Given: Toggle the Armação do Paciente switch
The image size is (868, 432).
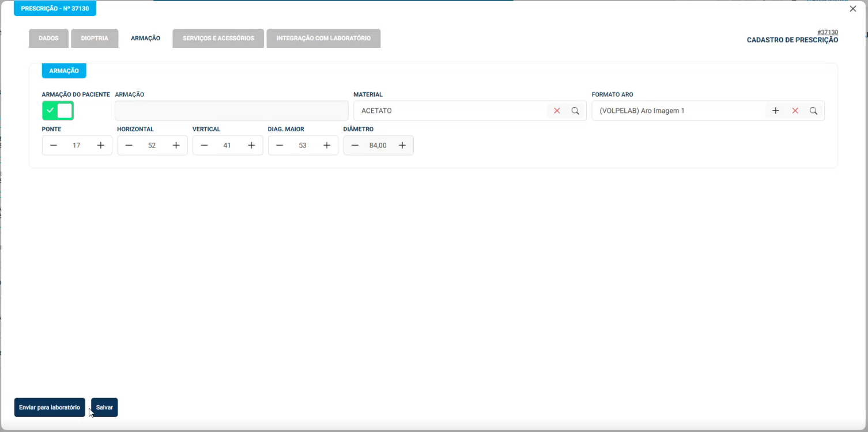Looking at the screenshot, I should coord(58,111).
